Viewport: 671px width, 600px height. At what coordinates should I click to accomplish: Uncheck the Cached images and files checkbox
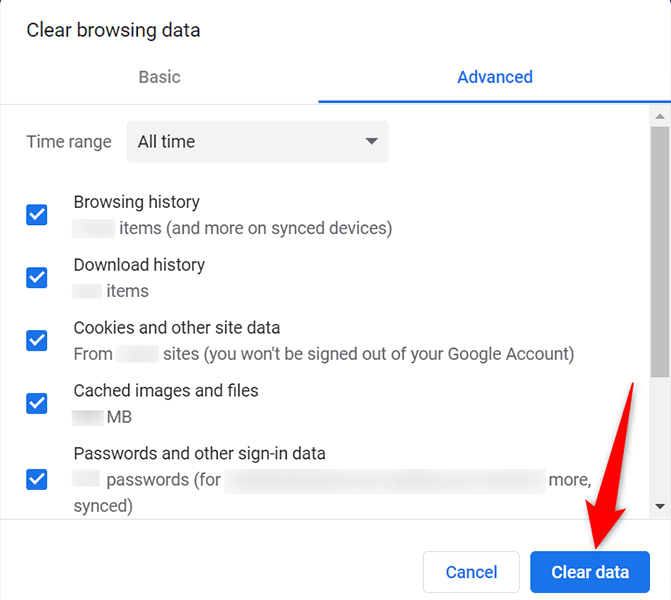point(37,404)
